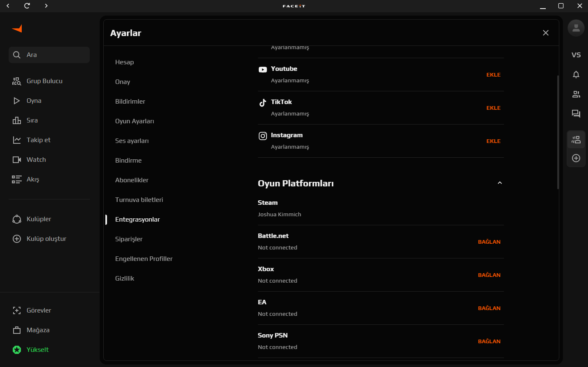Click the green Yükselt star icon
Viewport: 588px width, 367px height.
[17, 350]
